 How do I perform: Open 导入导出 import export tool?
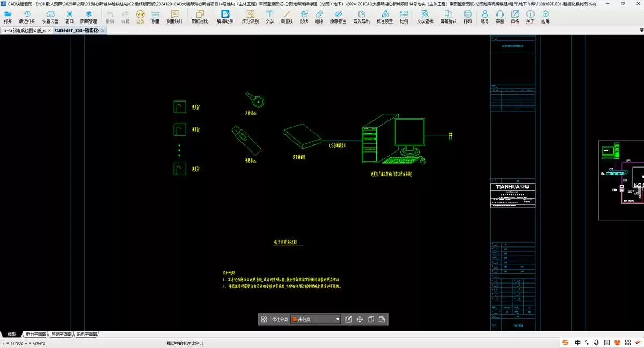pos(362,17)
